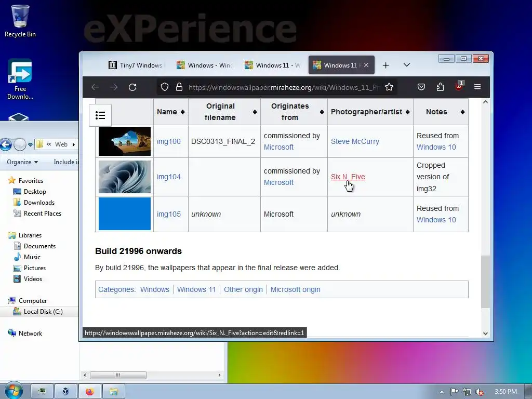Image resolution: width=532 pixels, height=399 pixels.
Task: Go back to the previous page in Firefox
Action: pyautogui.click(x=95, y=87)
